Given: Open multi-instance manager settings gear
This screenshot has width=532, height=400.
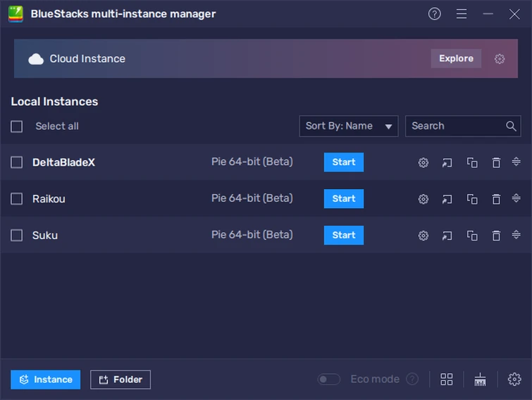Looking at the screenshot, I should coord(514,380).
